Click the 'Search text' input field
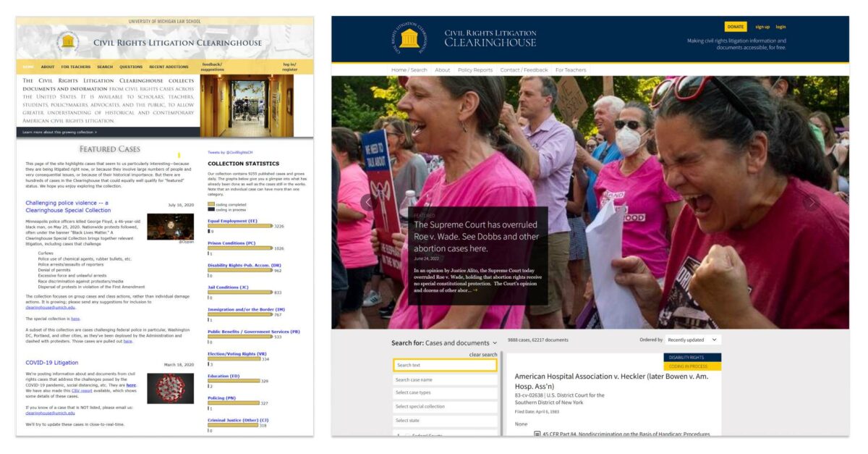This screenshot has height=454, width=868. tap(445, 365)
